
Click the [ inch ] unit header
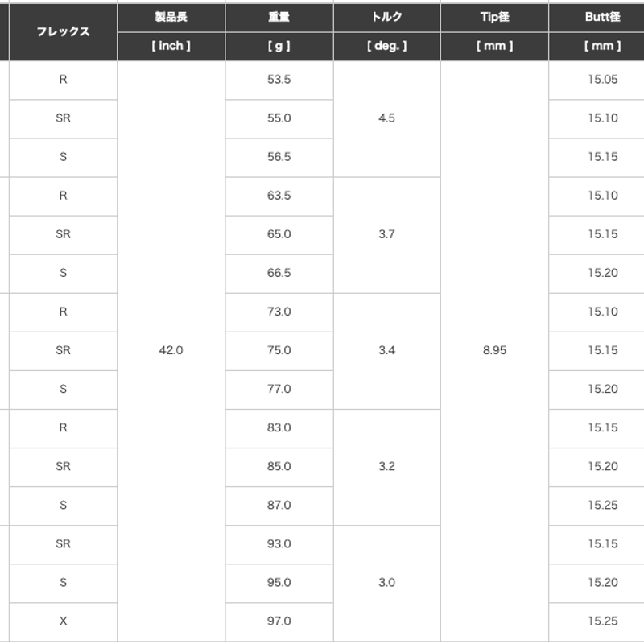click(171, 47)
